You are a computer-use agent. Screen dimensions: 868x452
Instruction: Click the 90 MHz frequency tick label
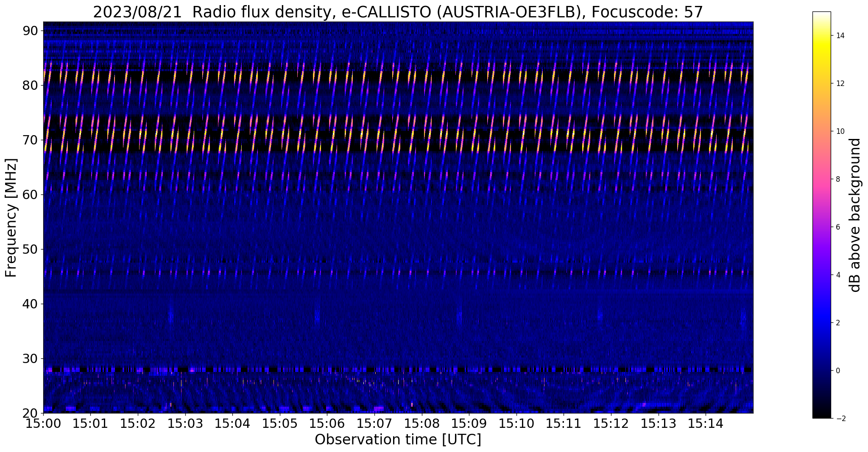[31, 31]
